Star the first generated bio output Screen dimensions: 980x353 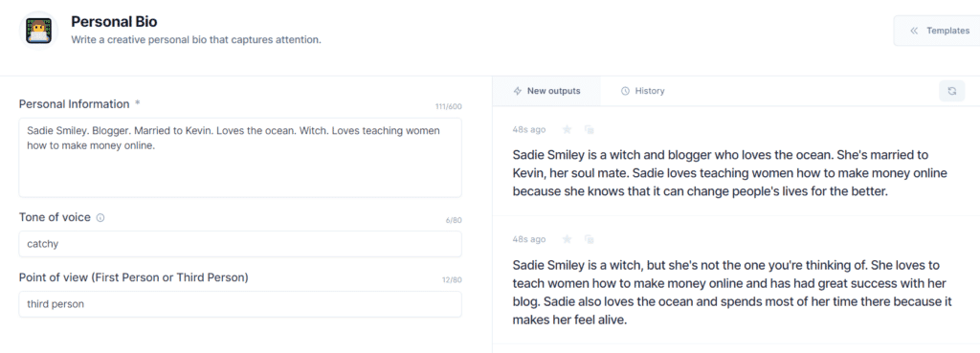tap(567, 129)
